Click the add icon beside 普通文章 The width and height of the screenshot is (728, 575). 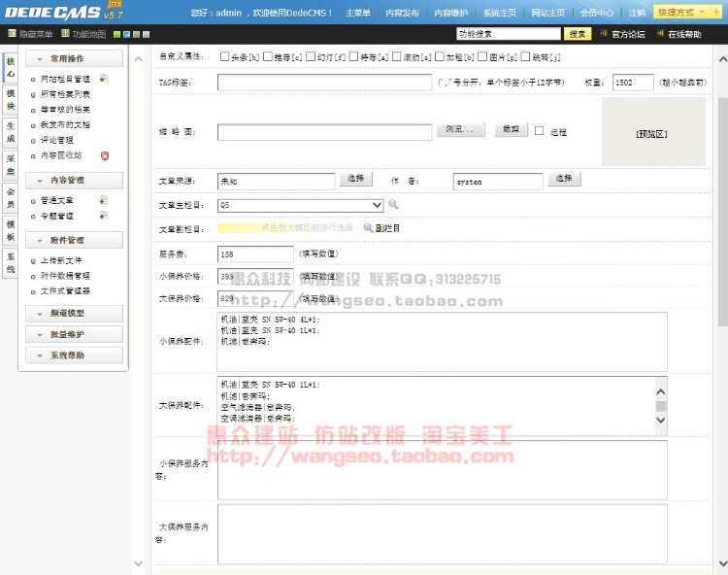(104, 200)
